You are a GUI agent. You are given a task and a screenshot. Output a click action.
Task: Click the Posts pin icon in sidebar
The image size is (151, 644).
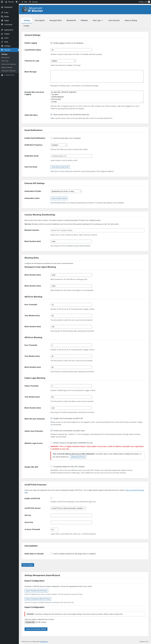[2, 13]
